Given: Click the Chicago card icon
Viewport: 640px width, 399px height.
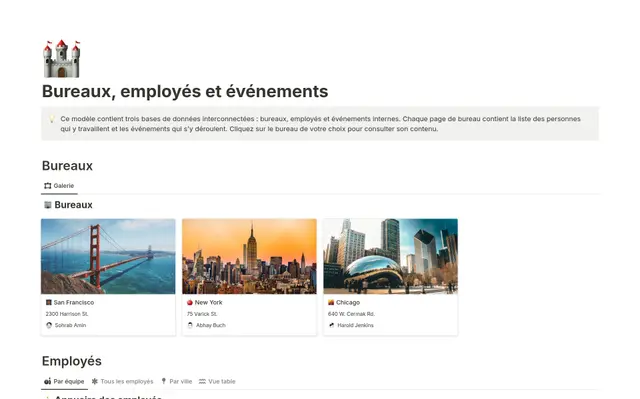Looking at the screenshot, I should (x=331, y=302).
